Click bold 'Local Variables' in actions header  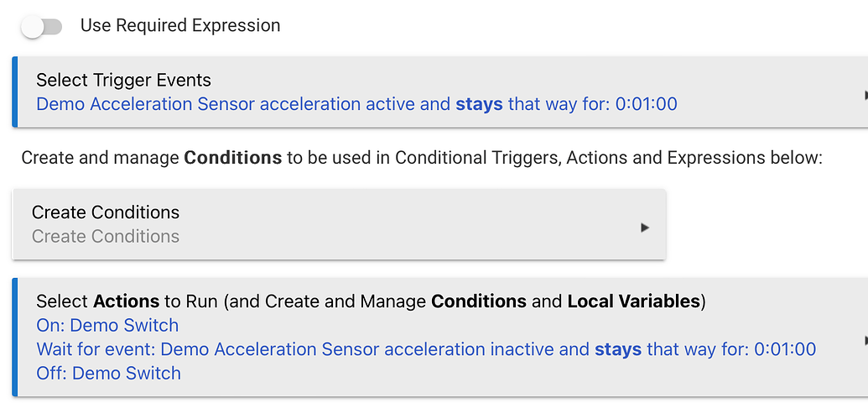coord(633,301)
